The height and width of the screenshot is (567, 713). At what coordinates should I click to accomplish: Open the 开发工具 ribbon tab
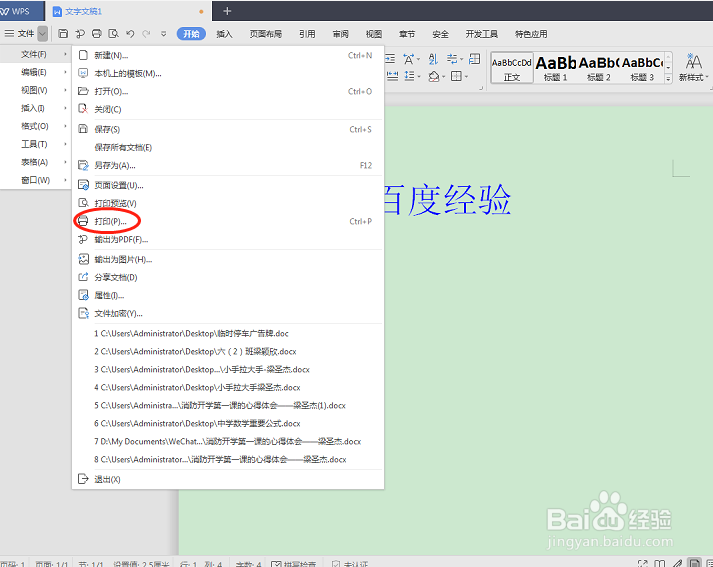pyautogui.click(x=482, y=34)
